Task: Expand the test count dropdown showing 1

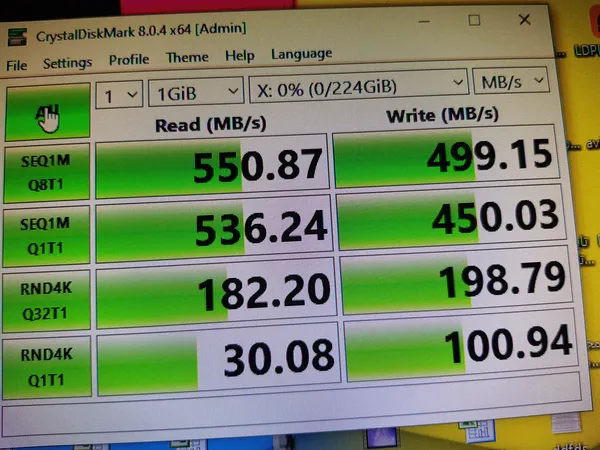Action: click(x=119, y=94)
